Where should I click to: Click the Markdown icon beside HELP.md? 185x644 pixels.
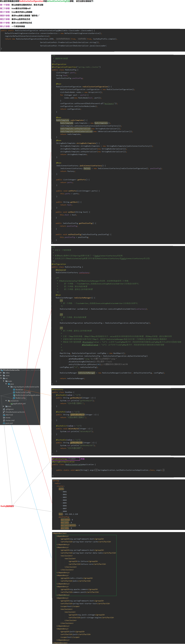click(x=4, y=415)
